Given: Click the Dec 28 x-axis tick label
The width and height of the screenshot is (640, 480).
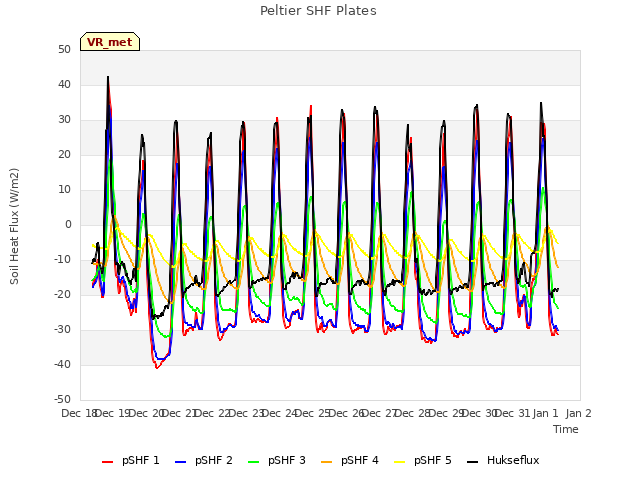Looking at the screenshot, I should [x=413, y=413].
